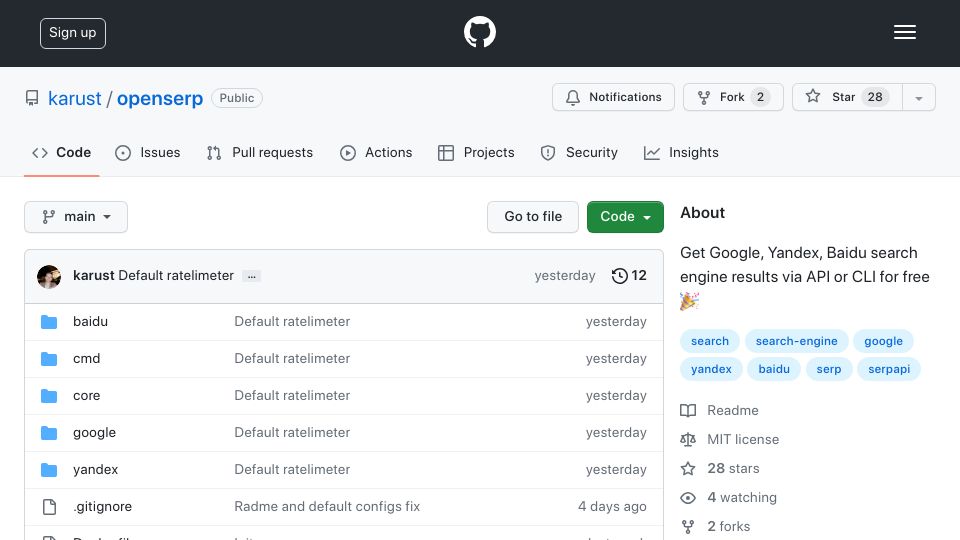Open the Actions tab
This screenshot has width=960, height=540.
click(376, 152)
